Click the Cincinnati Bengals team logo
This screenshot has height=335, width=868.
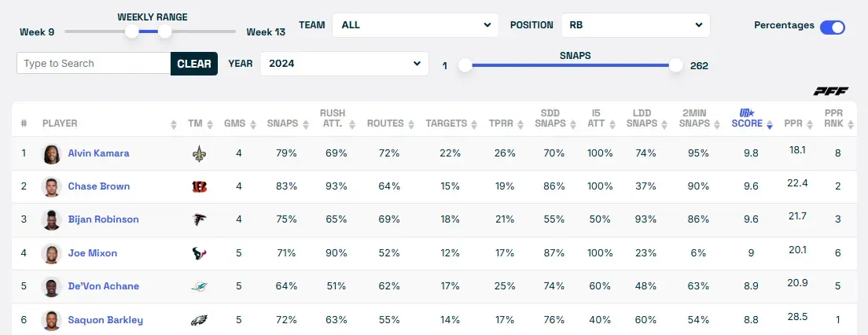(198, 186)
